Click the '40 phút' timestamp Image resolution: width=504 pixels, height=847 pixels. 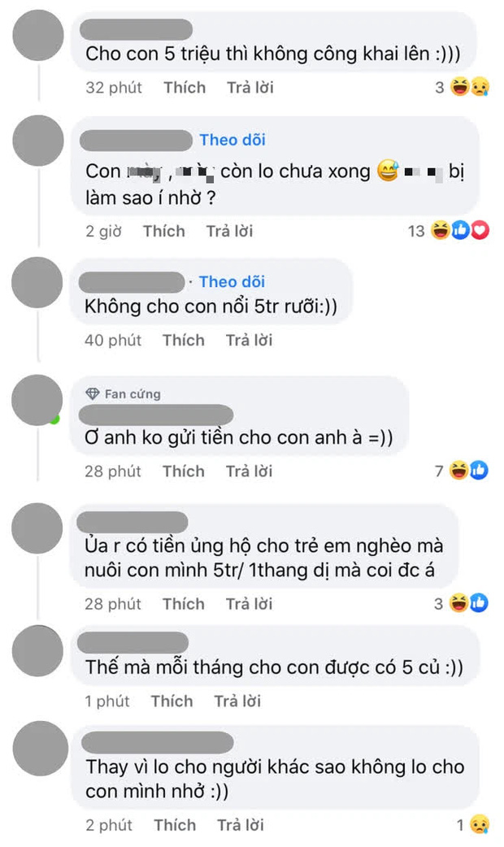[113, 341]
